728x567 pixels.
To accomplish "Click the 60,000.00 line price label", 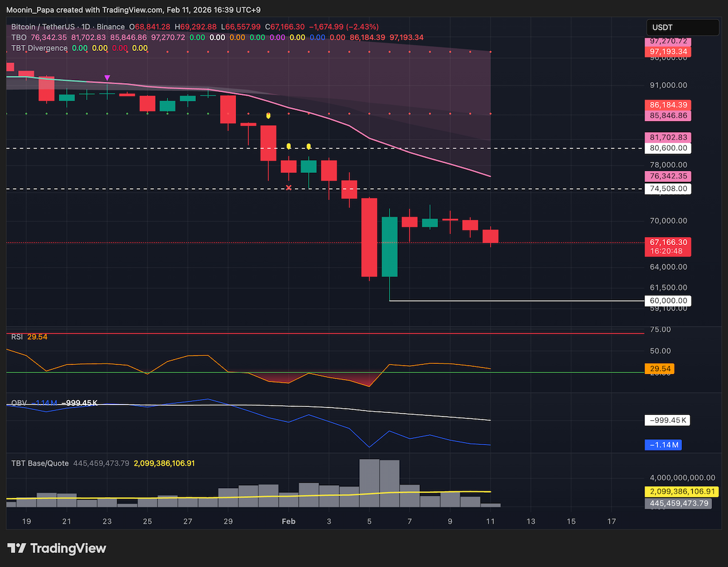I will pyautogui.click(x=669, y=300).
